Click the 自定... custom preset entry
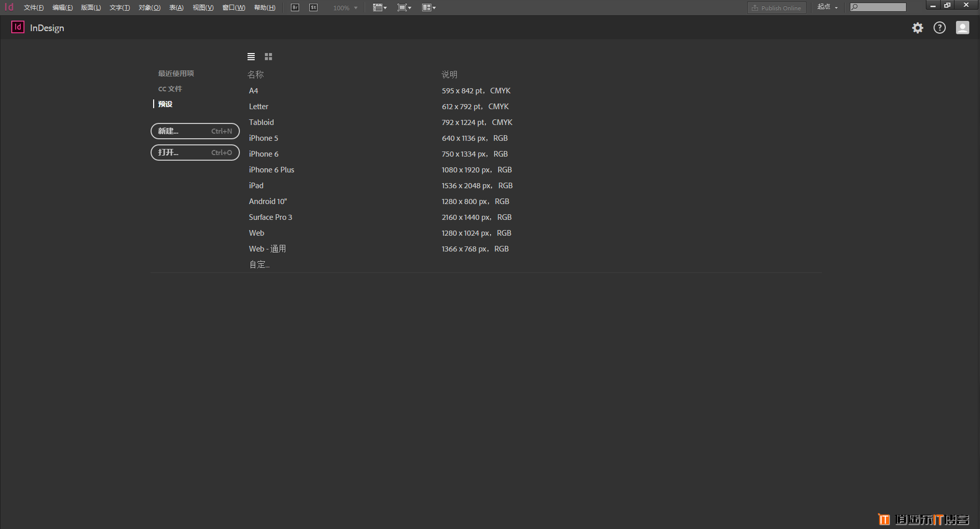This screenshot has height=529, width=980. [259, 265]
